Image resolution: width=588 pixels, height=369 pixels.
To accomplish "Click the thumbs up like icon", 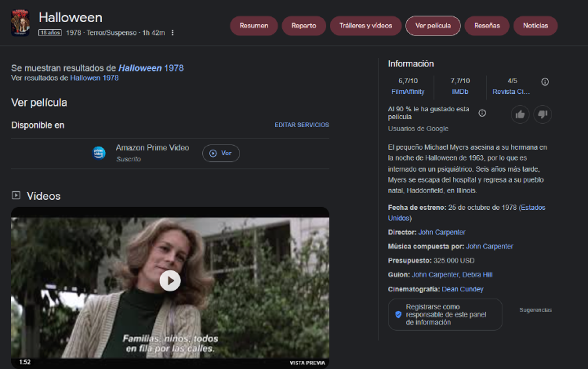I will 519,114.
